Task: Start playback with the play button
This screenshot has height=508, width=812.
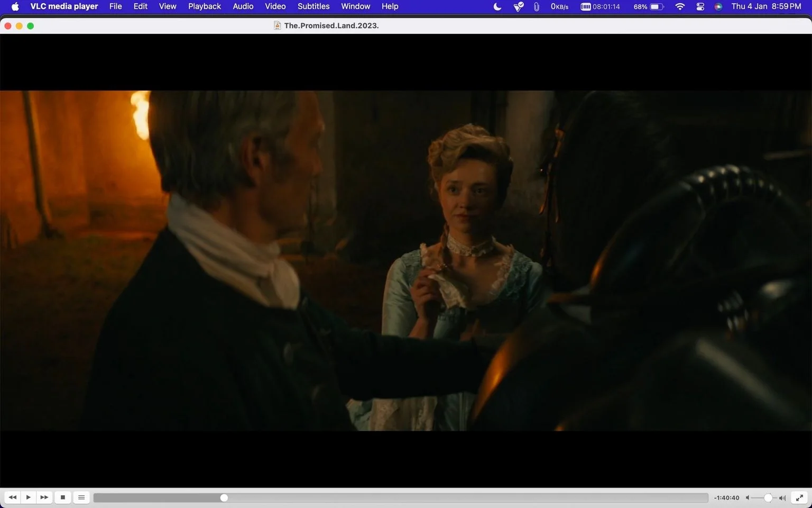Action: [29, 497]
